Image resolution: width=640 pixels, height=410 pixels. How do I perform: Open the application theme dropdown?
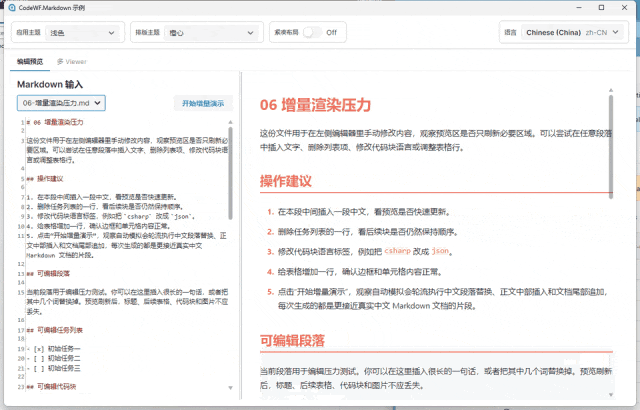coord(83,33)
